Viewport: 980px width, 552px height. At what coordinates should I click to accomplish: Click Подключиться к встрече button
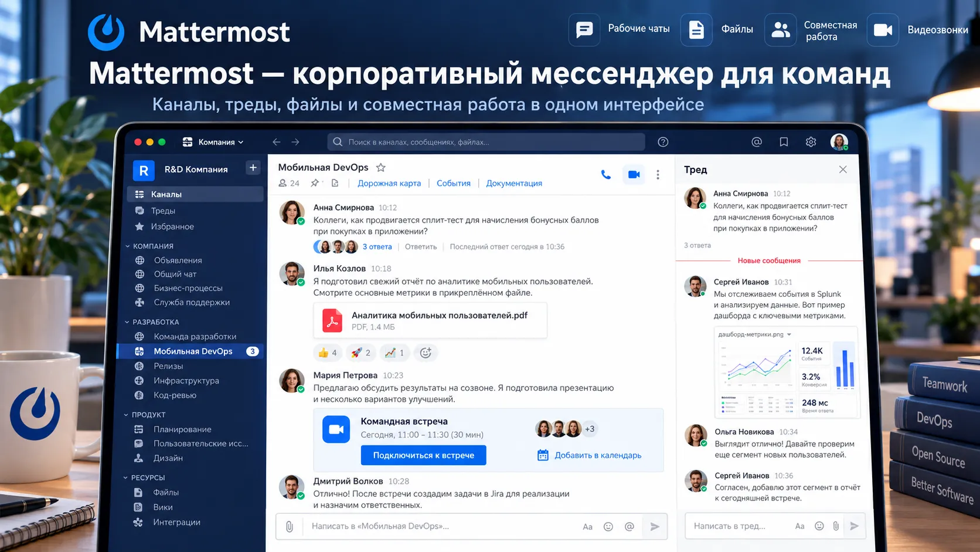[x=423, y=455]
